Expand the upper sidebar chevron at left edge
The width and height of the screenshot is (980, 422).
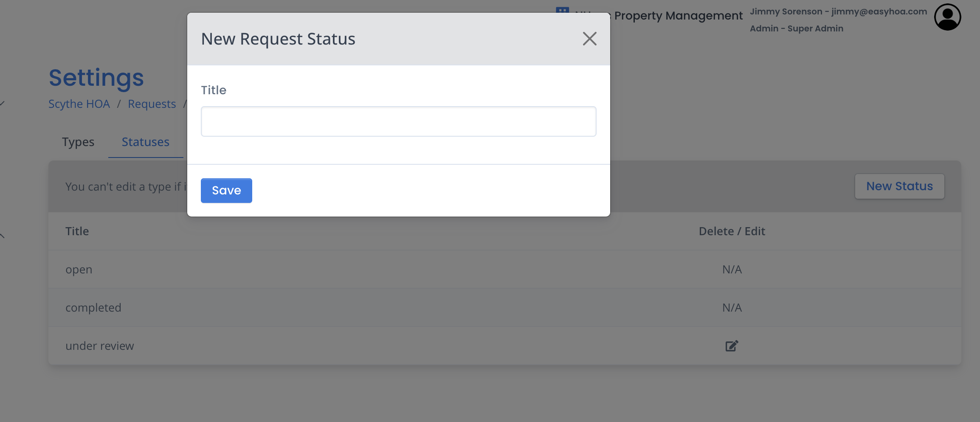pos(2,103)
